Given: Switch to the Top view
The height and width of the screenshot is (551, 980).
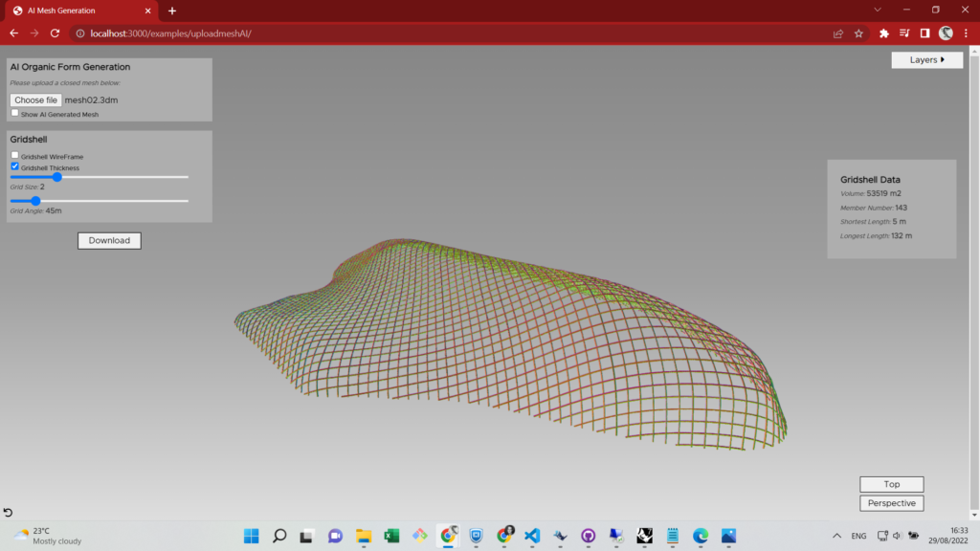Looking at the screenshot, I should pyautogui.click(x=891, y=484).
